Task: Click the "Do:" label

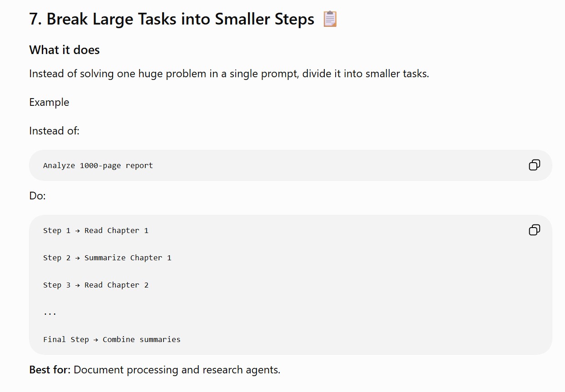Action: (x=37, y=196)
